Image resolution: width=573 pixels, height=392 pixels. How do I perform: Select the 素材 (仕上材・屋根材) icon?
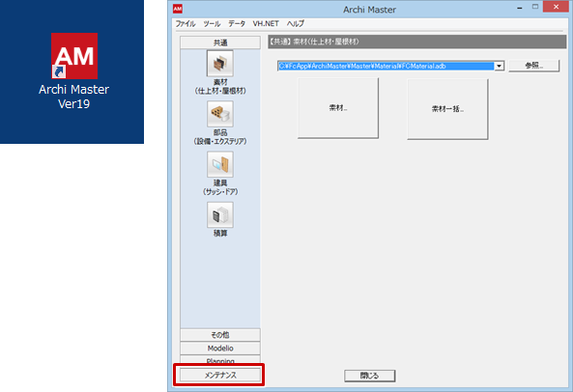coord(220,63)
